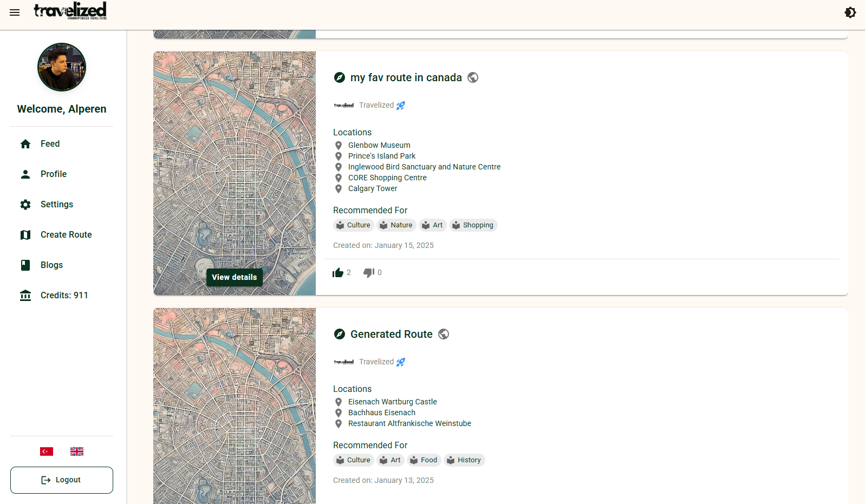
Task: Click compass icon beside Generated Route title
Action: click(x=340, y=334)
